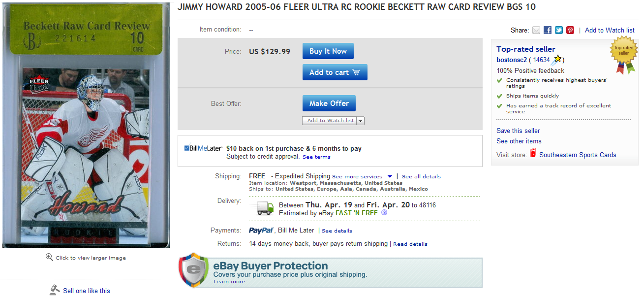
Task: Open Bill Me Later See terms
Action: [x=316, y=157]
